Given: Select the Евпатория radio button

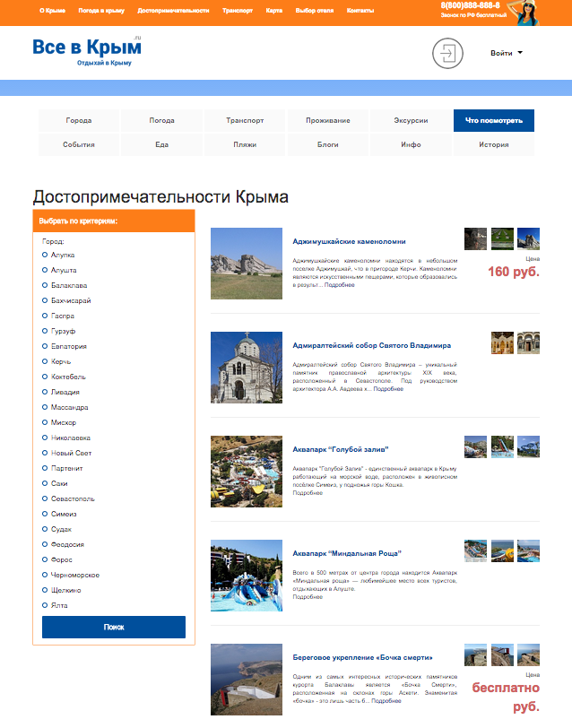Looking at the screenshot, I should [x=45, y=346].
